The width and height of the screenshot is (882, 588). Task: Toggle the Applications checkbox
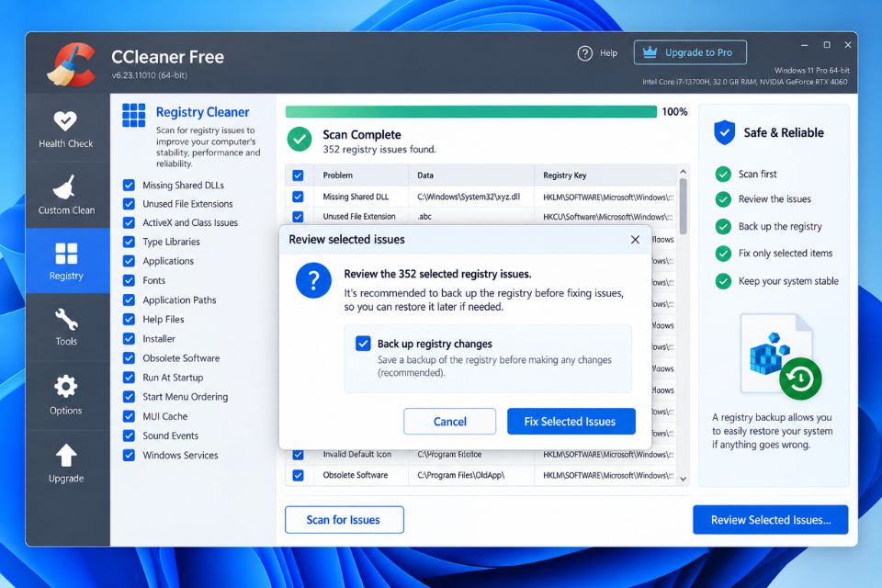129,261
